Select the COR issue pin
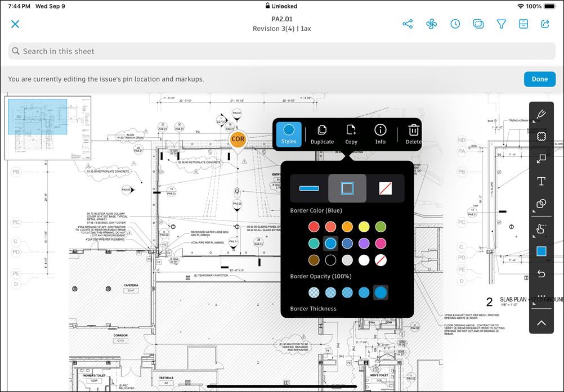 pos(238,141)
